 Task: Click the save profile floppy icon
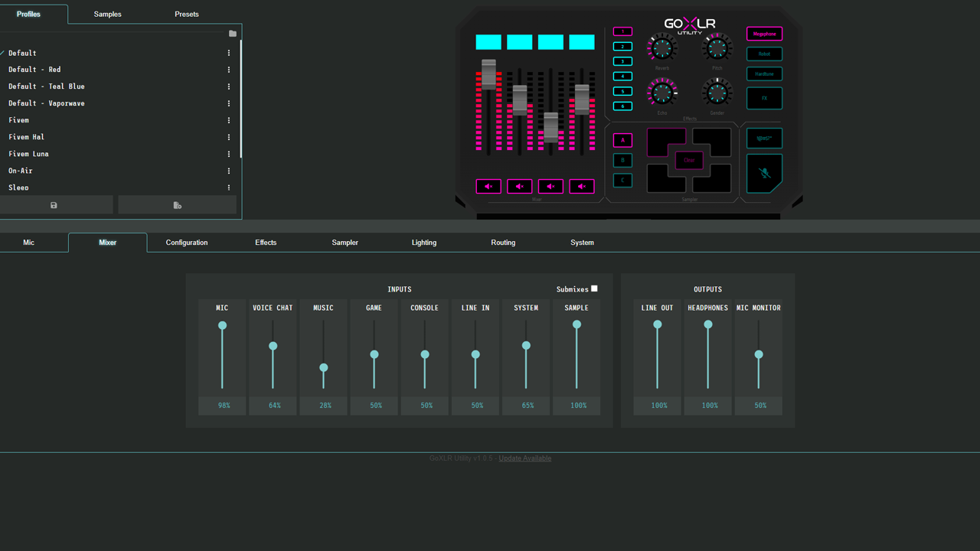pos(54,205)
